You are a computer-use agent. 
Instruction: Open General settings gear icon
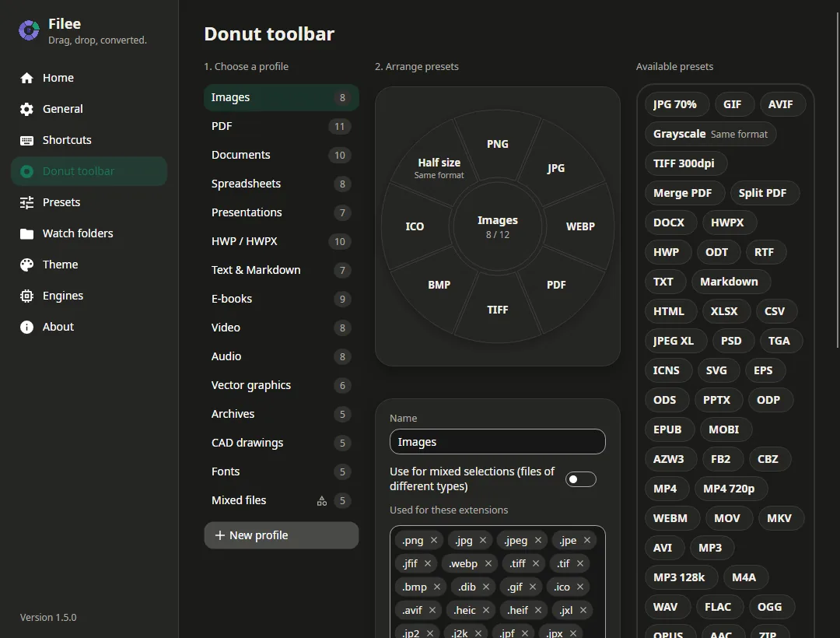pos(26,109)
